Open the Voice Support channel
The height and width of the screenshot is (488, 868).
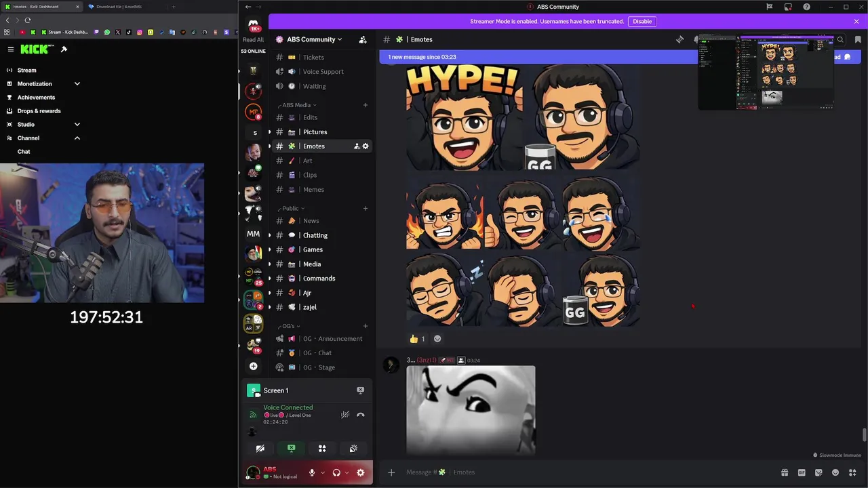321,72
